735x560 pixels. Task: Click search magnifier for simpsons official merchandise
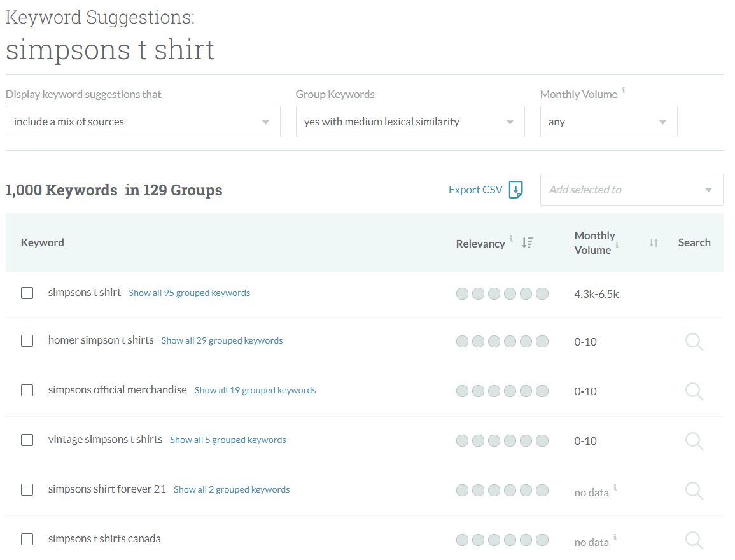click(694, 391)
